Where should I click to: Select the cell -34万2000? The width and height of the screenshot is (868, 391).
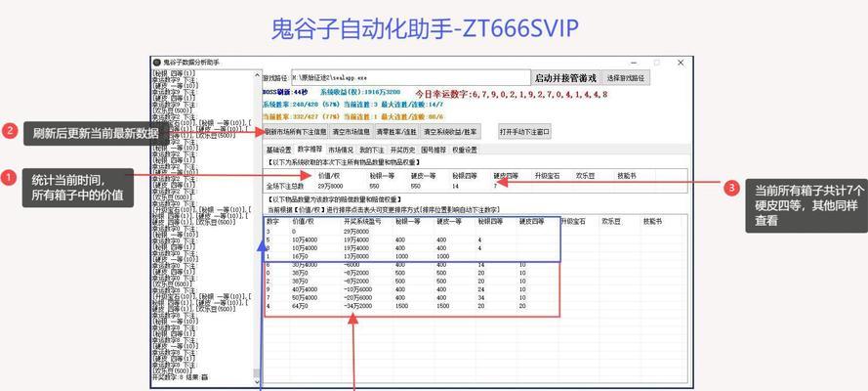357,306
